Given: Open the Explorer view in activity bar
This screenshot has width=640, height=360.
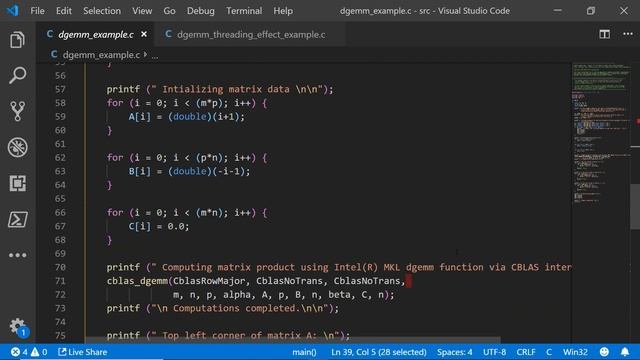Looking at the screenshot, I should 18,40.
